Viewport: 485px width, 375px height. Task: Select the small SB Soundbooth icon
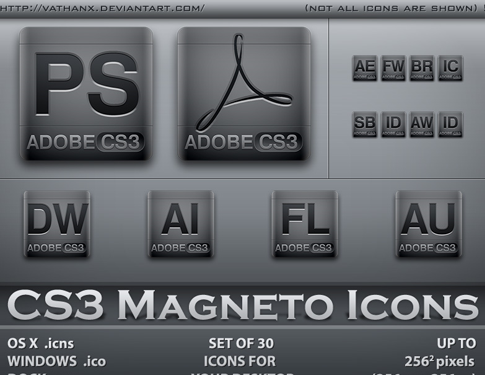point(365,124)
